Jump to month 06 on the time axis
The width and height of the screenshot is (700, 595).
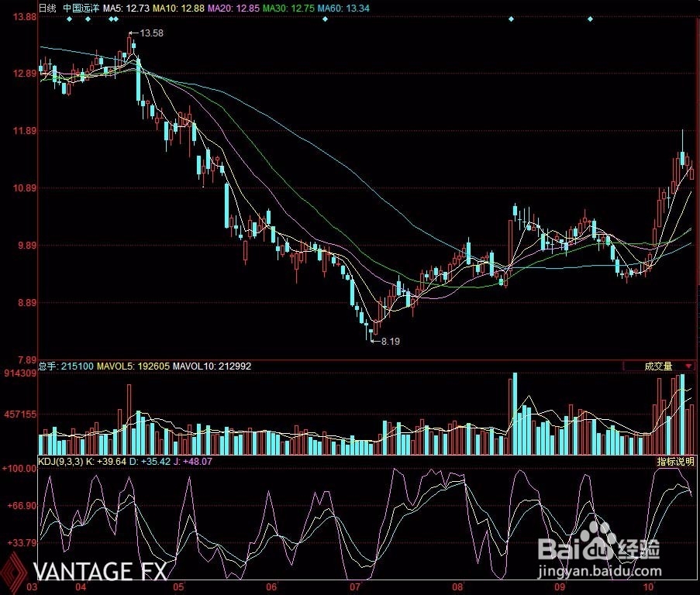click(x=271, y=587)
